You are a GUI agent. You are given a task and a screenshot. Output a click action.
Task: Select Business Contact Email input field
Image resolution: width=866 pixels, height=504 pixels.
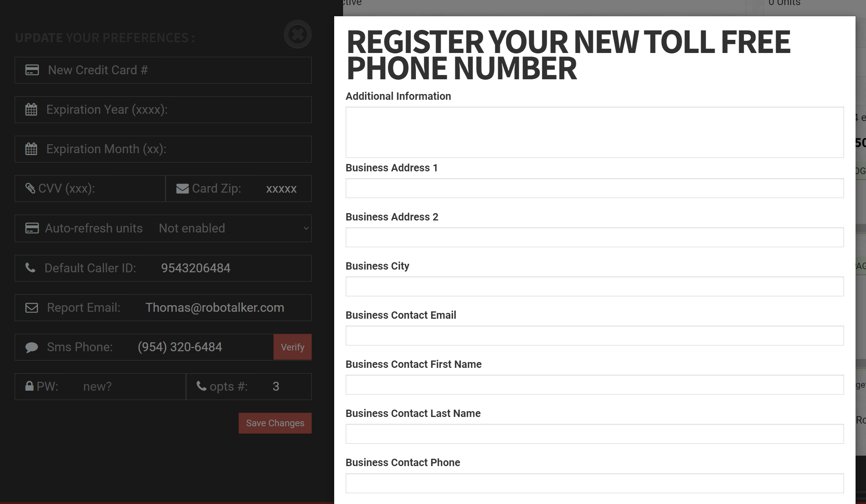595,335
